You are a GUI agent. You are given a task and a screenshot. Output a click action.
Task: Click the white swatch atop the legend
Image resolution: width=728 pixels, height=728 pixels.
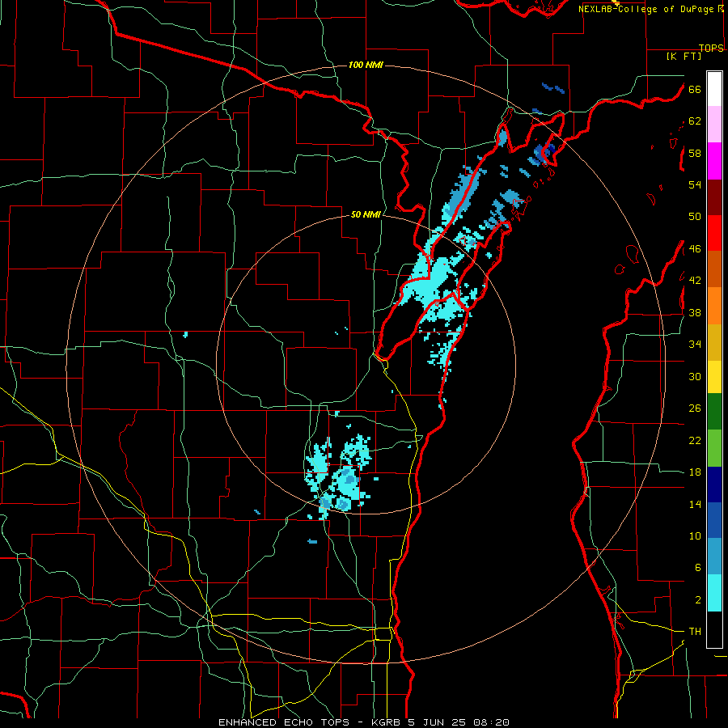(714, 89)
